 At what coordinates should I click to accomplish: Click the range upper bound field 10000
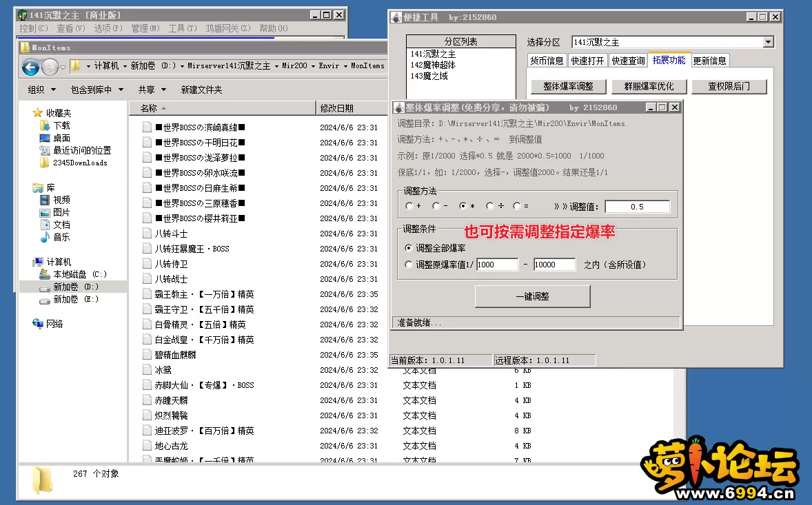pyautogui.click(x=554, y=265)
